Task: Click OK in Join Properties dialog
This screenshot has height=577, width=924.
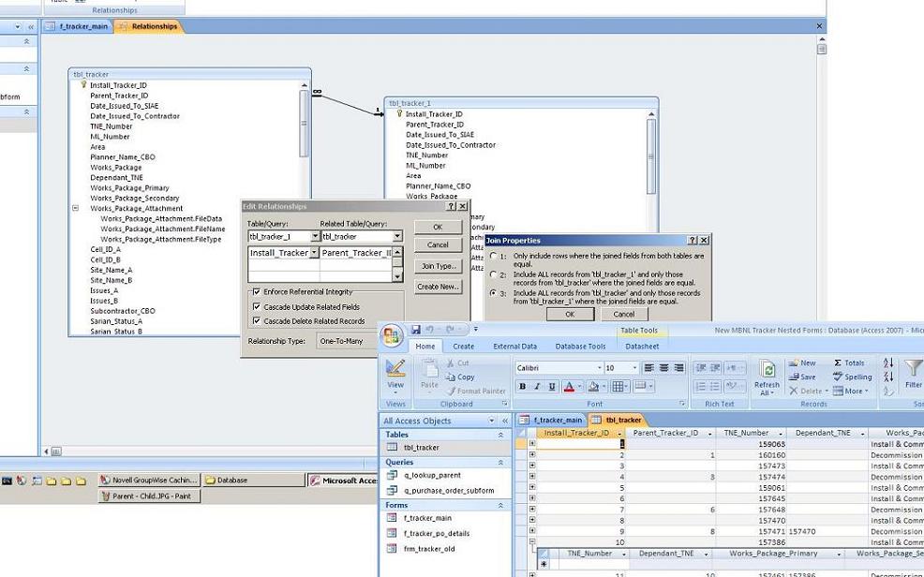Action: coord(570,315)
